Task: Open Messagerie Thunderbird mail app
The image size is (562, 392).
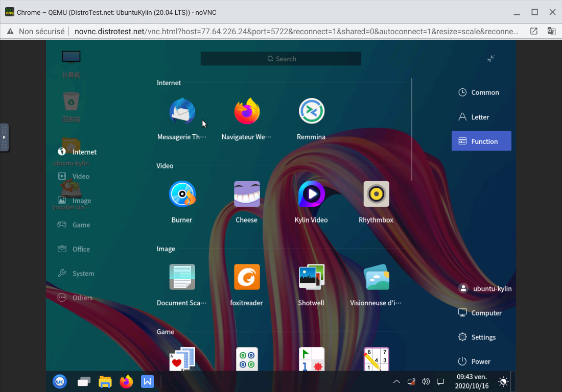Action: [x=182, y=119]
